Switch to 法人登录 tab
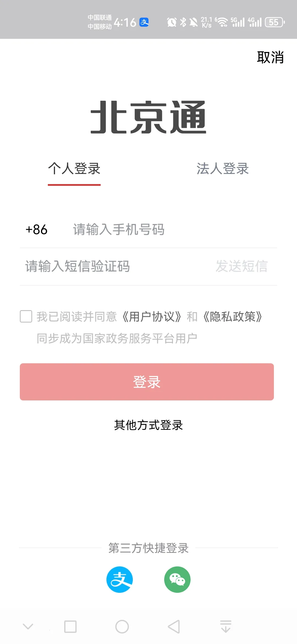 222,168
